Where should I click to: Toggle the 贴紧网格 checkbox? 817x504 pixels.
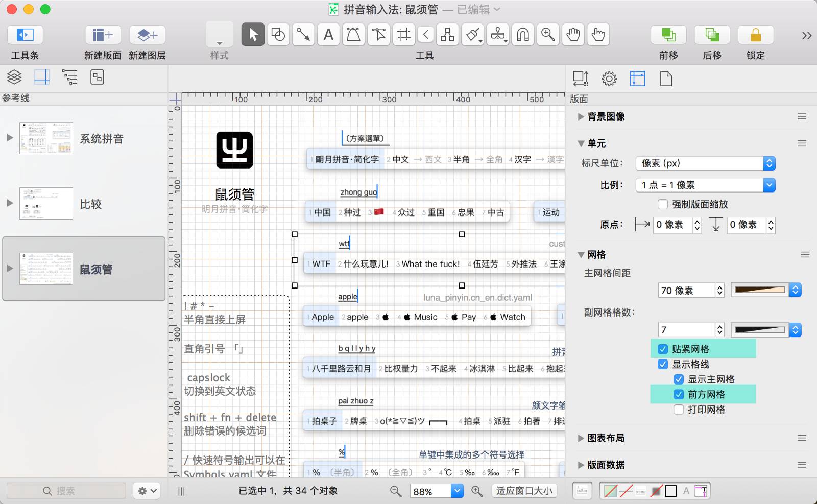[x=663, y=349]
